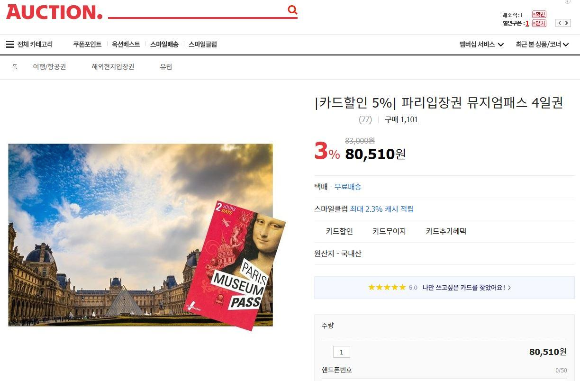Click the total 80,510원 in quantity box
The image size is (580, 381).
click(x=548, y=352)
